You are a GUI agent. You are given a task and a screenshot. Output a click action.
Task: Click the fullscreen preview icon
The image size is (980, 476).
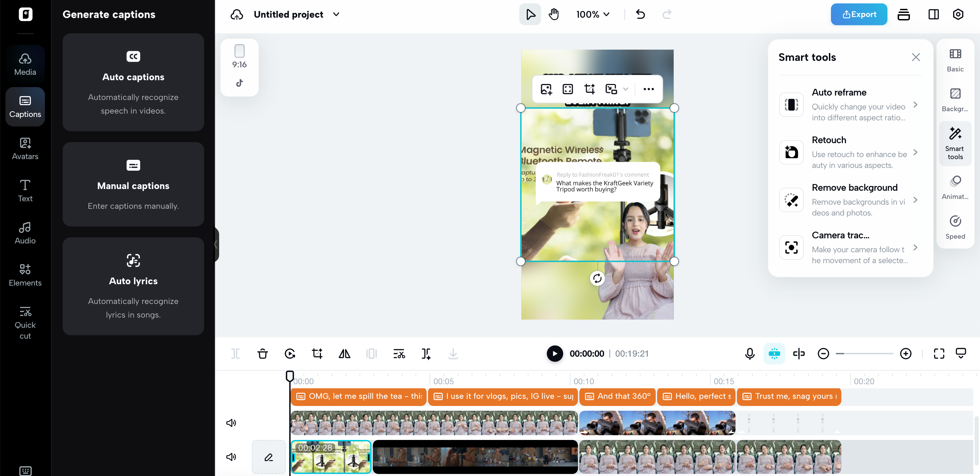click(x=939, y=354)
